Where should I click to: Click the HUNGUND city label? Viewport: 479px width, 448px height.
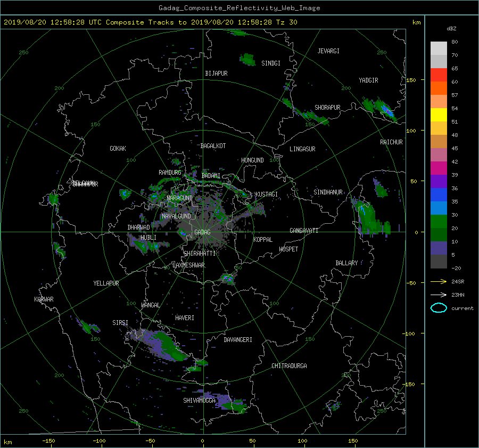(252, 160)
